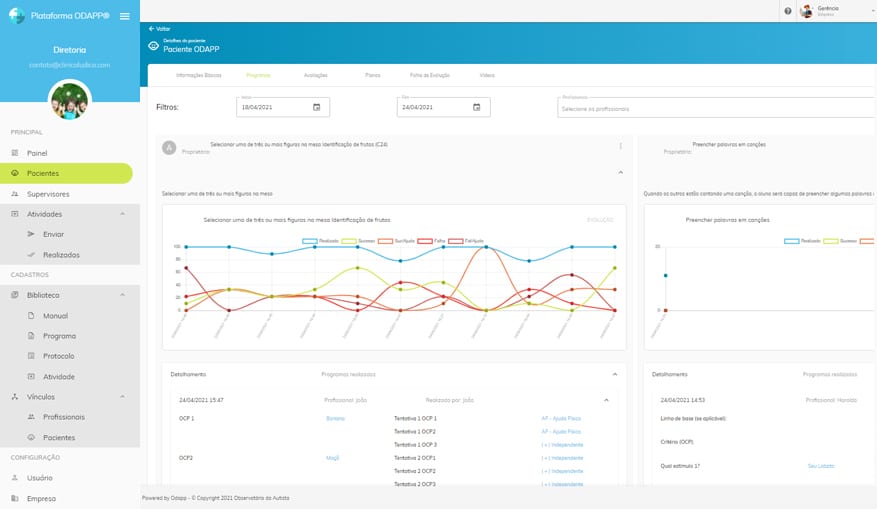Screen dimensions: 877x509
Task: Click the Painel dashboard icon in sidebar
Action: [x=15, y=153]
